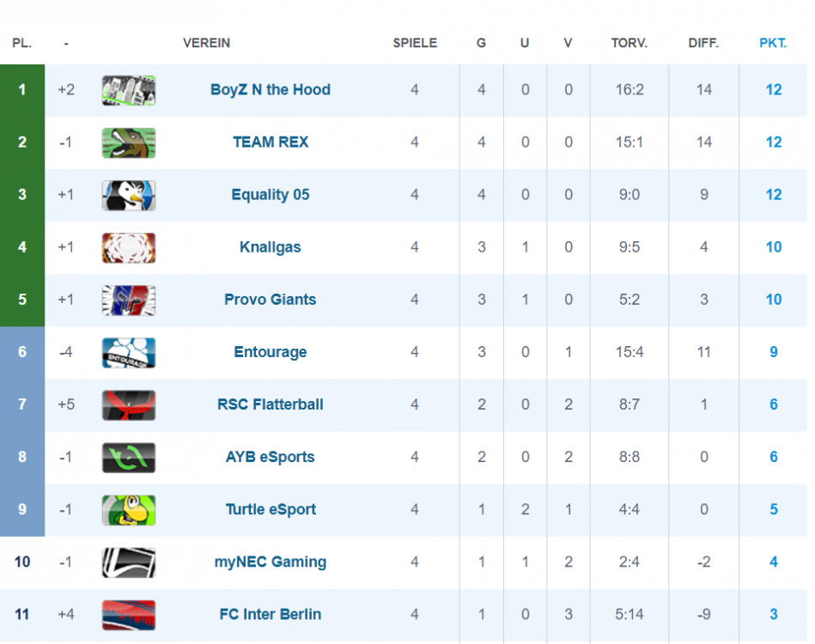Click the myNEC Gaming club logo
The width and height of the screenshot is (815, 644).
tap(128, 562)
